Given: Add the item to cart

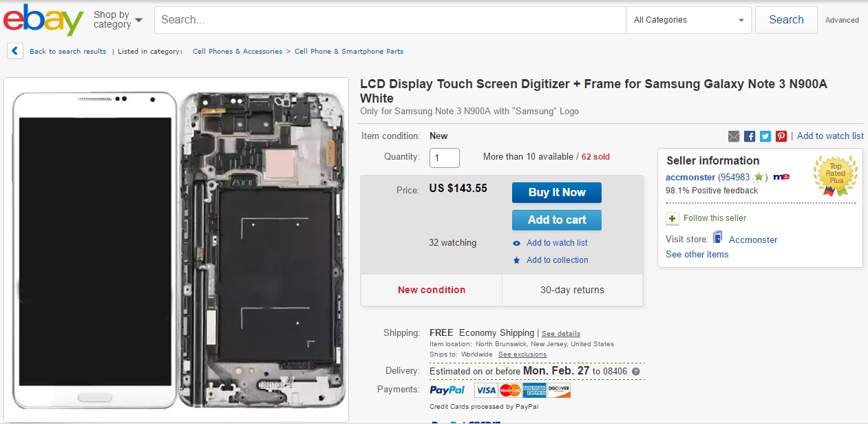Looking at the screenshot, I should 557,220.
